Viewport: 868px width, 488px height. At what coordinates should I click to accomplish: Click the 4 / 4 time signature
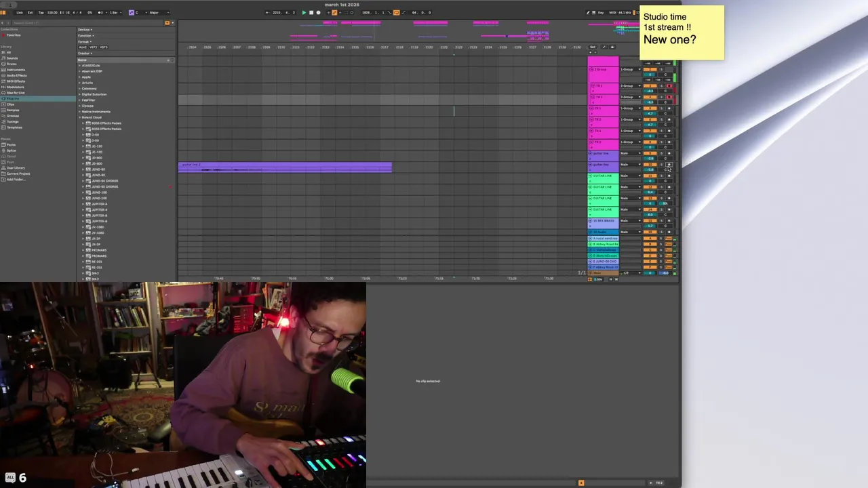tap(77, 12)
